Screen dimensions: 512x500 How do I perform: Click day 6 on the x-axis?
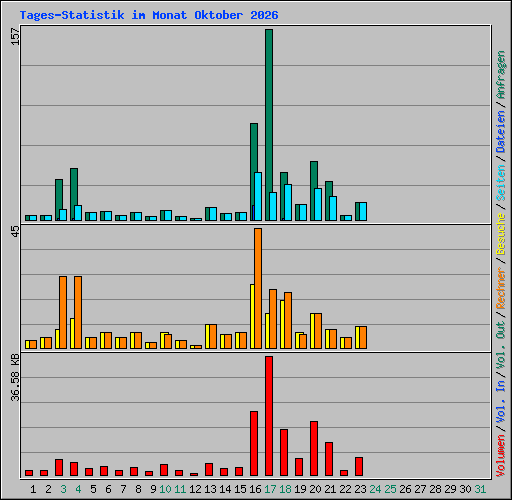tap(108, 489)
